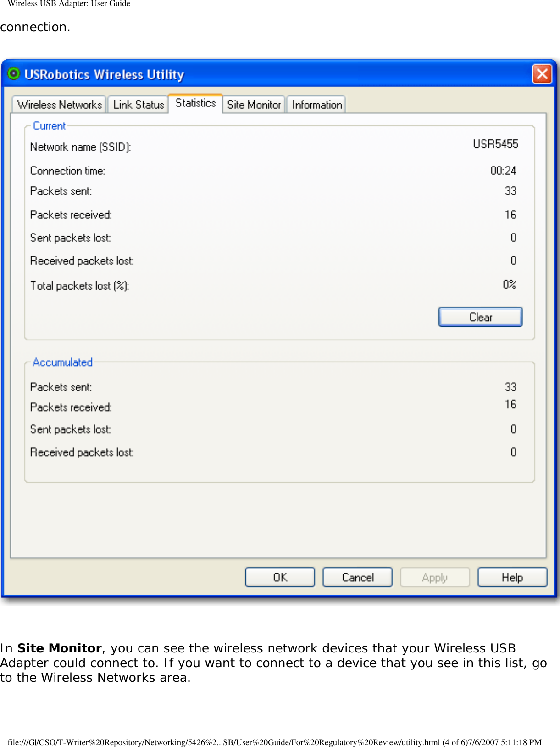Screen dimensions: 560x747
Task: Click Accumulated Packets sent value 33
Action: (x=510, y=387)
